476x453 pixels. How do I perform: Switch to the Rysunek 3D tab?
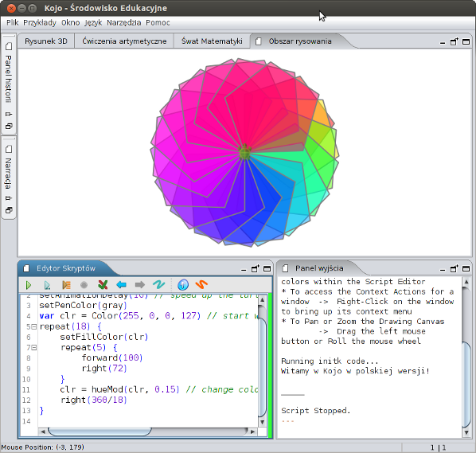[46, 41]
